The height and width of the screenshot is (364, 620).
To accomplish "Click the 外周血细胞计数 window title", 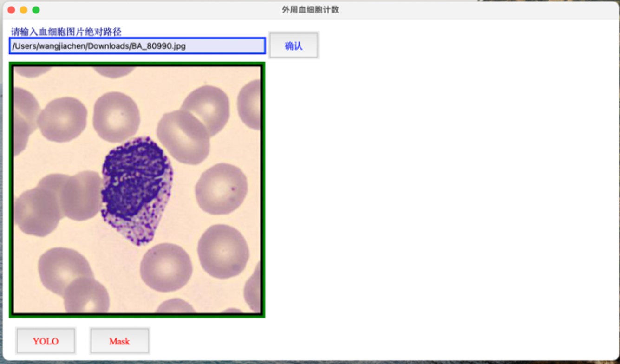I will (310, 10).
